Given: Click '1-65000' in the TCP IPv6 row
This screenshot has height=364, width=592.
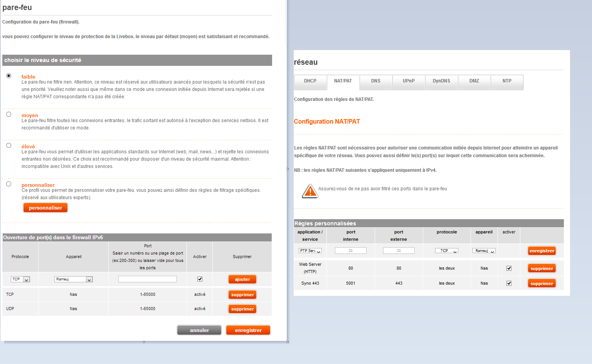Looking at the screenshot, I should pyautogui.click(x=148, y=294).
